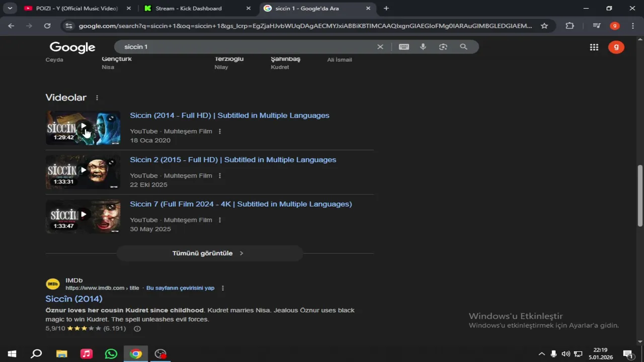The height and width of the screenshot is (362, 644).
Task: Open the media control icon in toolbar
Action: (x=597, y=26)
